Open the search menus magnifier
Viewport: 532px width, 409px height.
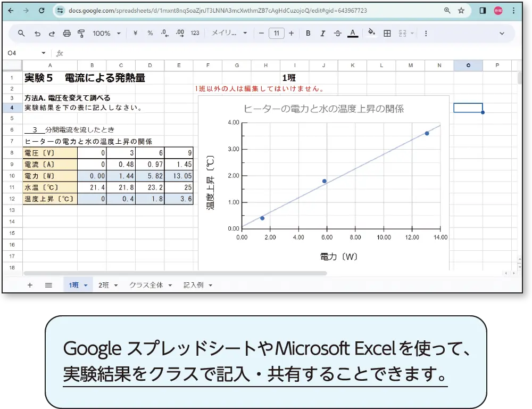coord(22,34)
